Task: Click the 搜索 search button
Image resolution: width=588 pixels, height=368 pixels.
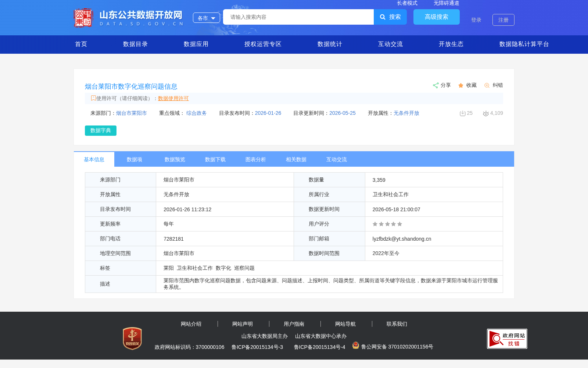Action: pyautogui.click(x=390, y=17)
